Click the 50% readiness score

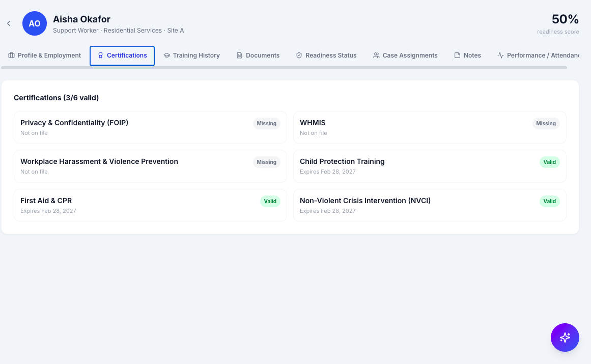point(565,19)
